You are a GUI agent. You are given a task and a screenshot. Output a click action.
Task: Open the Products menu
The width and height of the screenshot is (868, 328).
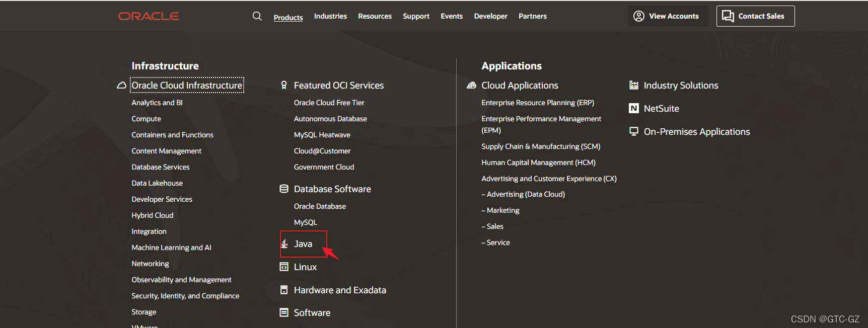pyautogui.click(x=288, y=17)
